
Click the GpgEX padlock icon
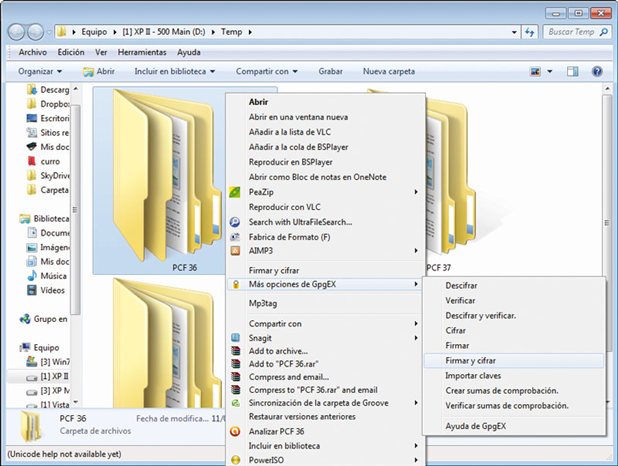236,284
